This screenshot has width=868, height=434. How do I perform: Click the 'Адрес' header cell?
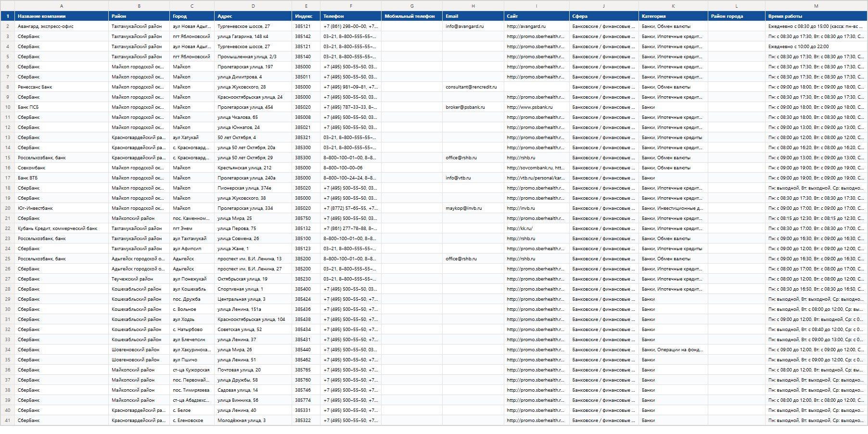(x=253, y=16)
